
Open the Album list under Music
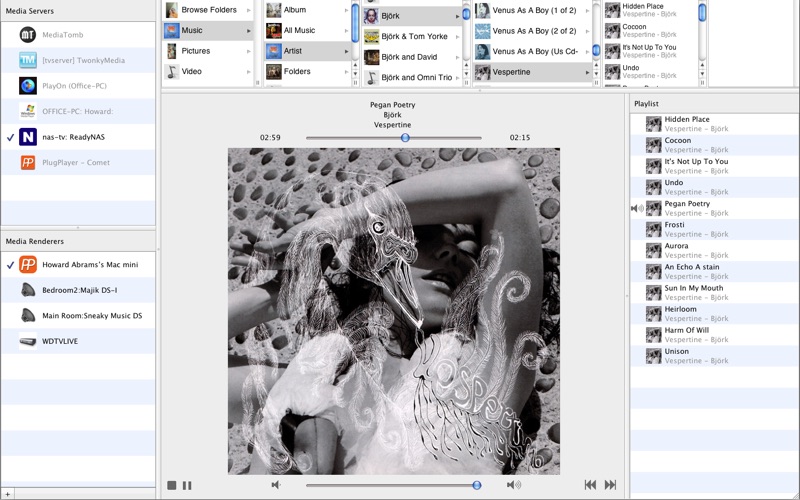click(295, 10)
